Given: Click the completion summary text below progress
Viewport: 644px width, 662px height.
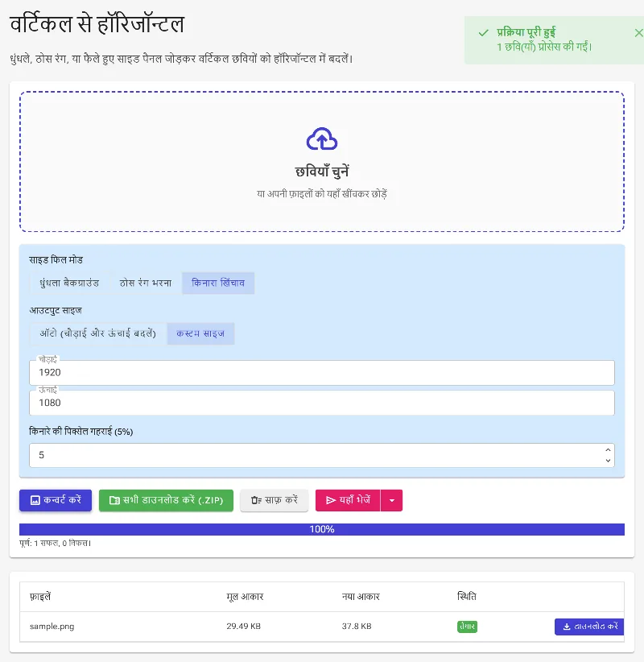Looking at the screenshot, I should click(56, 544).
